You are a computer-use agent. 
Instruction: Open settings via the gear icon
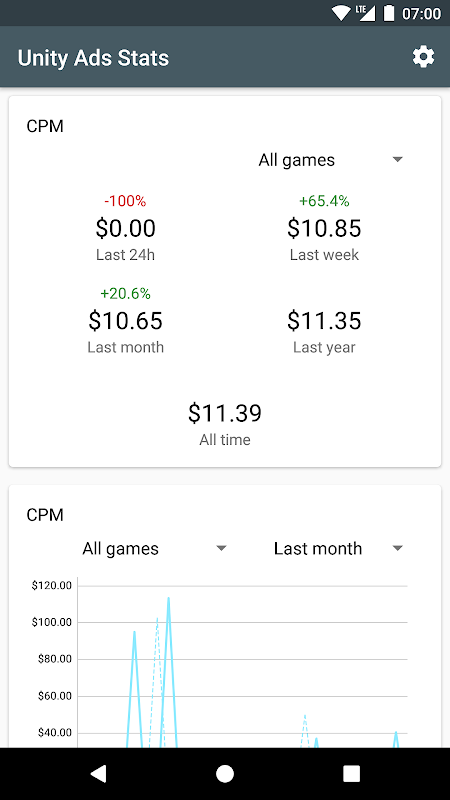(x=423, y=57)
